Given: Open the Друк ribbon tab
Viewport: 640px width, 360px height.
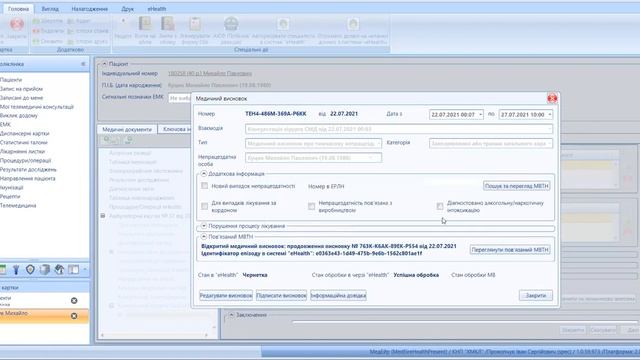Looking at the screenshot, I should pyautogui.click(x=127, y=9).
